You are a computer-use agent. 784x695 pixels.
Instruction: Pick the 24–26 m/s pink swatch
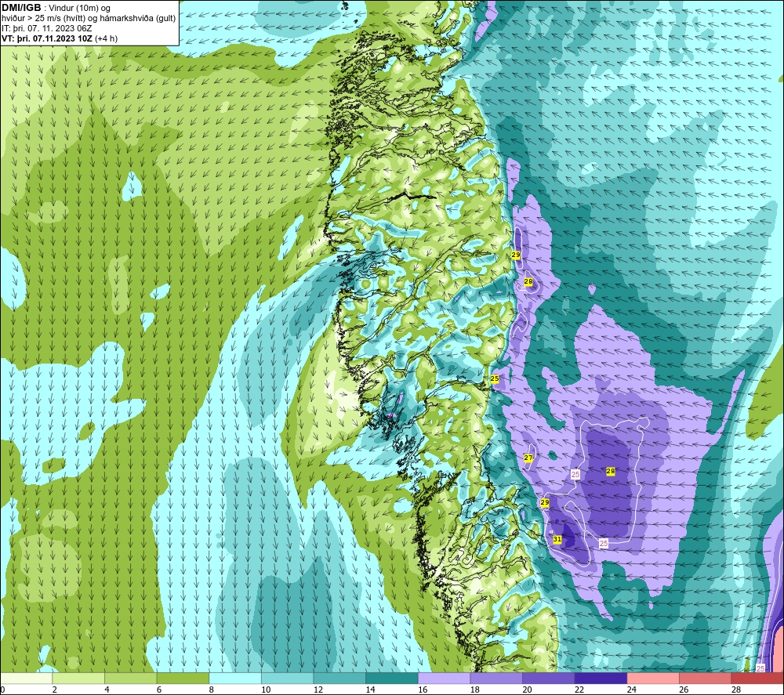tap(653, 678)
